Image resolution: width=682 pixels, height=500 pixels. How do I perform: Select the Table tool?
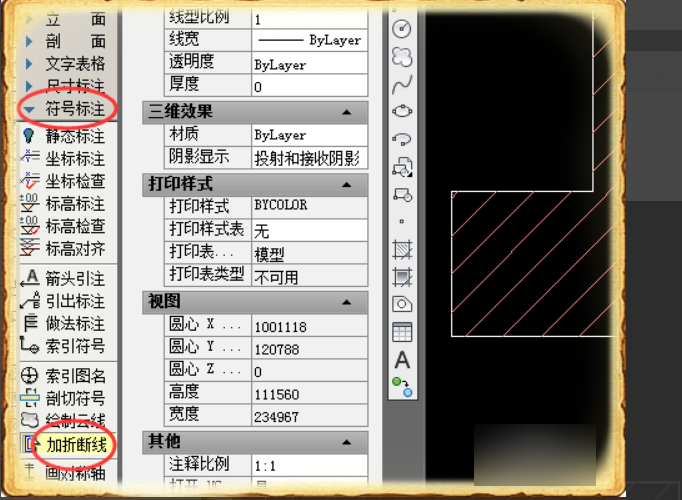[x=402, y=332]
